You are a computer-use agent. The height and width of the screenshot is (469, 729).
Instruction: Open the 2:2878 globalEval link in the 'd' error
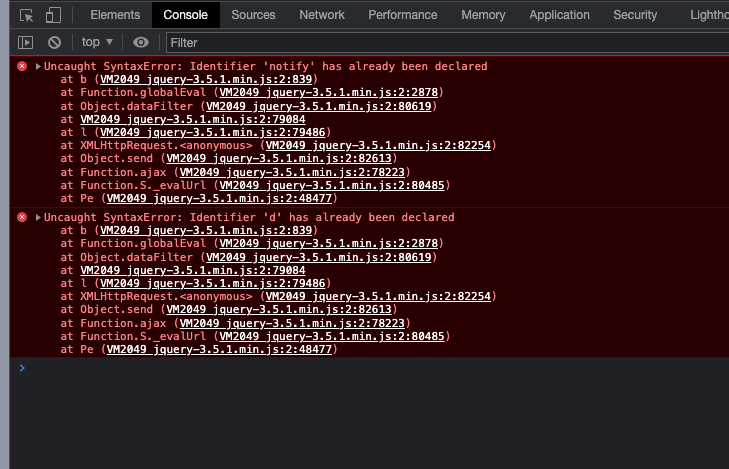pyautogui.click(x=329, y=244)
